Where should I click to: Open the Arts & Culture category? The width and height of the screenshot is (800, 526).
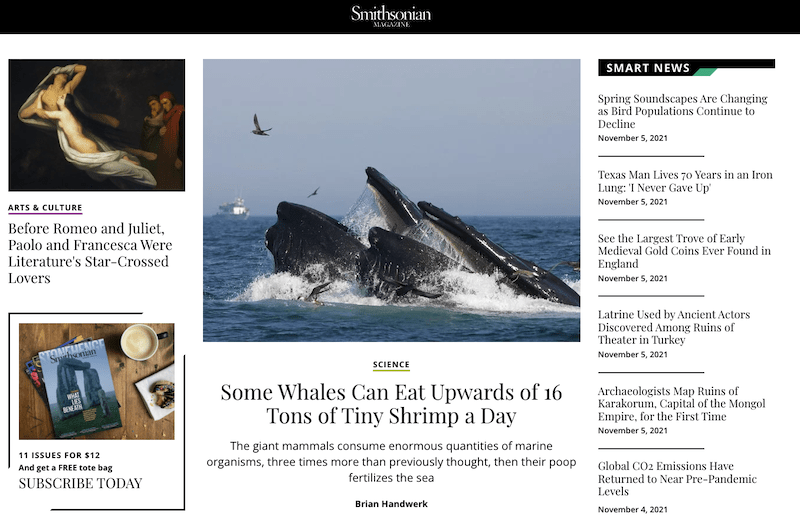pos(45,208)
